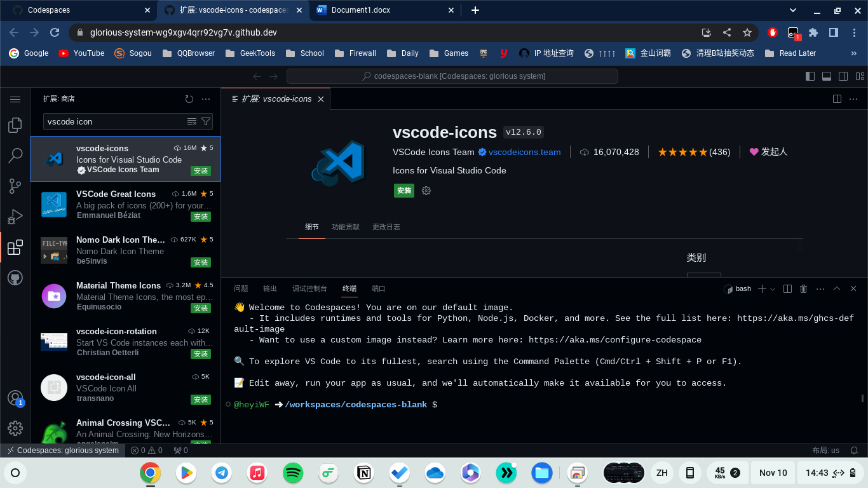Open the Extensions view icon

coord(15,247)
